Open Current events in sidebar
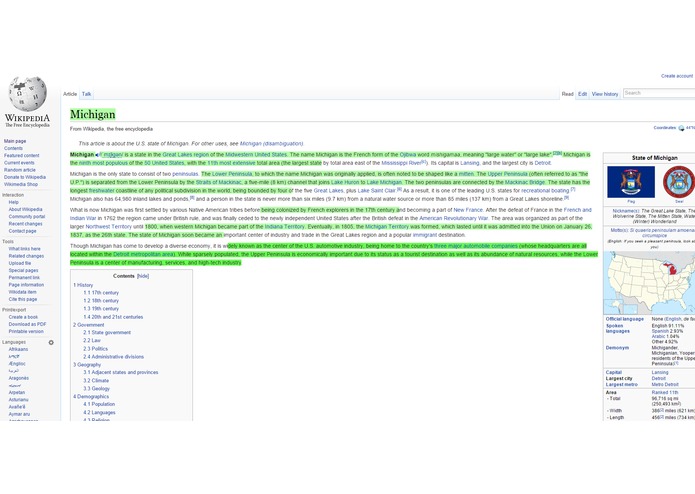The height and width of the screenshot is (494, 695). [19, 163]
